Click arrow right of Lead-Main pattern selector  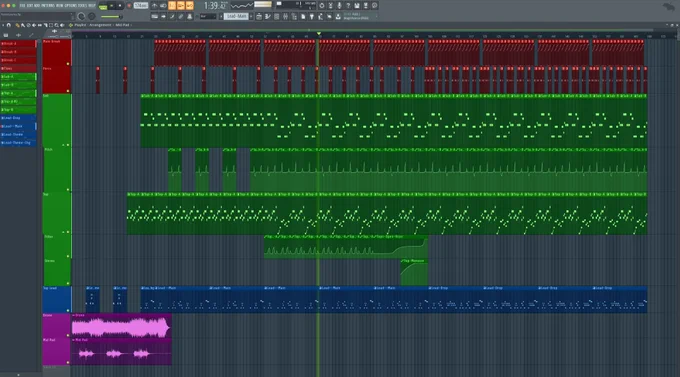252,16
